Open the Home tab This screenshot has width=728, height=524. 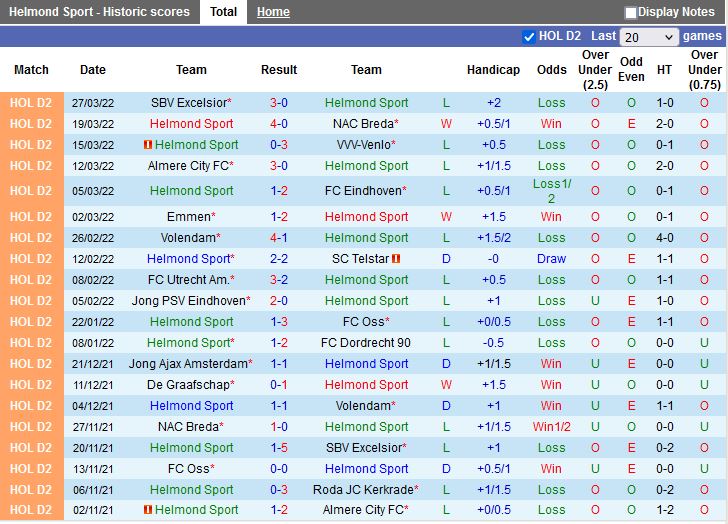coord(273,12)
